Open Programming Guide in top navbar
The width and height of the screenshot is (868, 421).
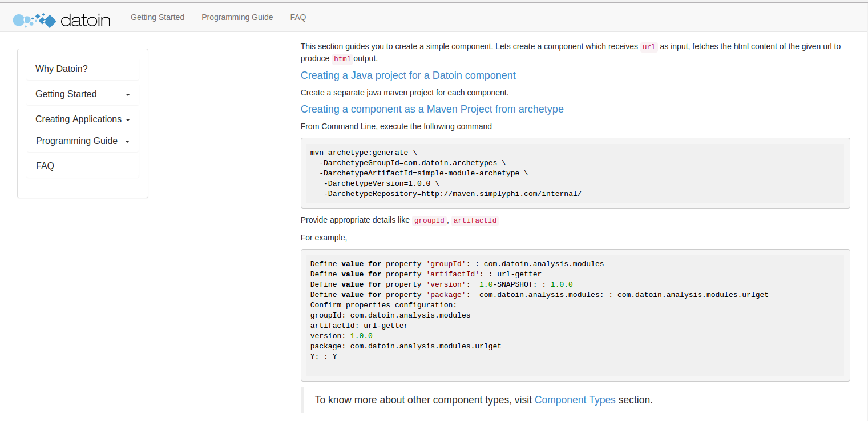(x=237, y=17)
